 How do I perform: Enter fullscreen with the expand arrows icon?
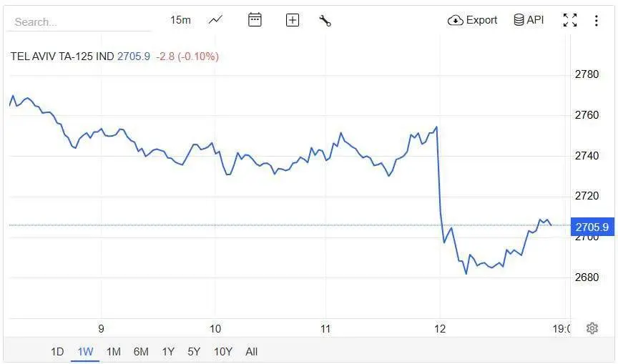tap(570, 20)
